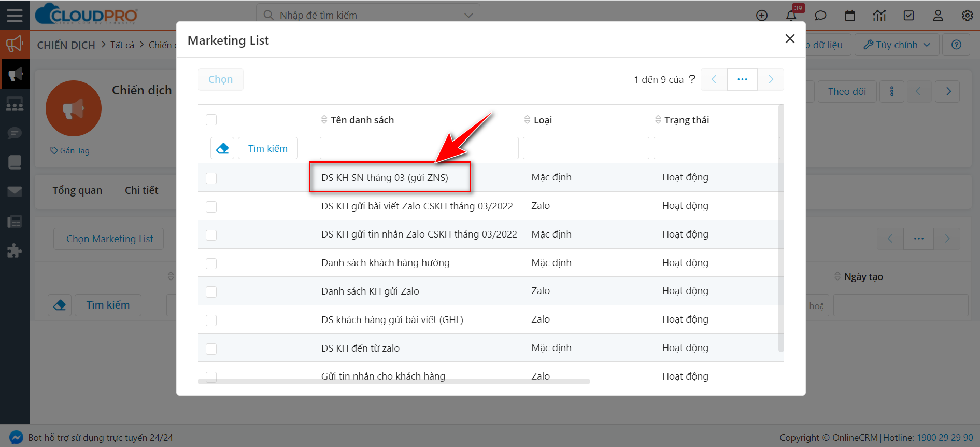Click the Trạng thái filter input

[717, 148]
